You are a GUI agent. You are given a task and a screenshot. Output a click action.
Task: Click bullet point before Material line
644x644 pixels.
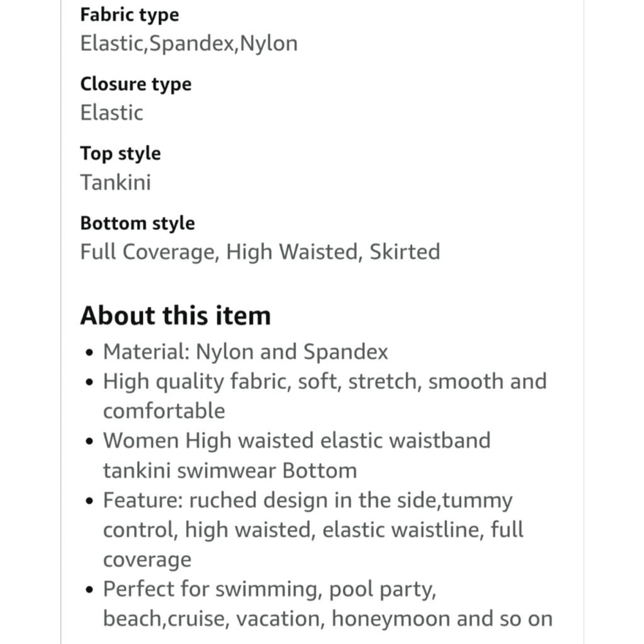pyautogui.click(x=90, y=353)
